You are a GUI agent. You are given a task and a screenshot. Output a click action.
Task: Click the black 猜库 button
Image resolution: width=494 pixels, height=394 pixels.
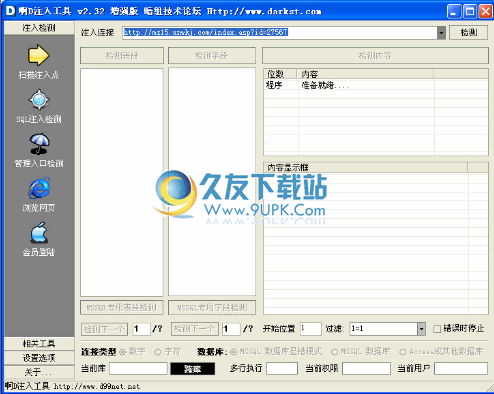pos(193,369)
